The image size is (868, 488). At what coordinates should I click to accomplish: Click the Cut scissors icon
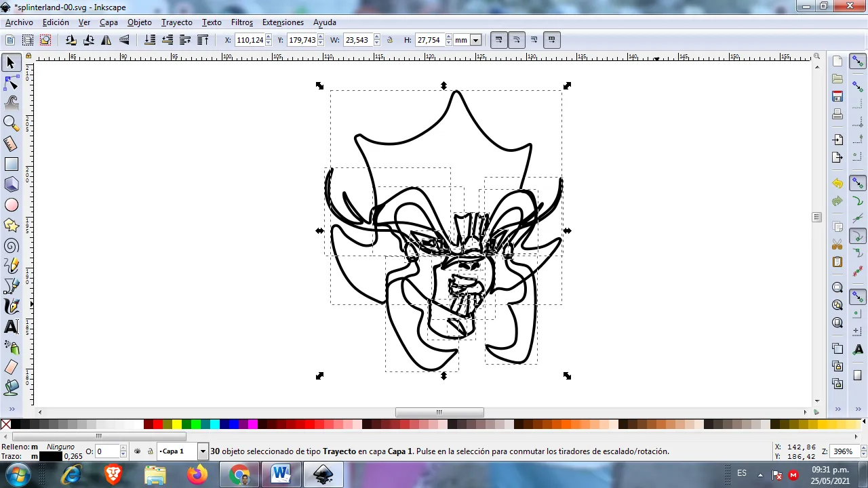(x=837, y=245)
